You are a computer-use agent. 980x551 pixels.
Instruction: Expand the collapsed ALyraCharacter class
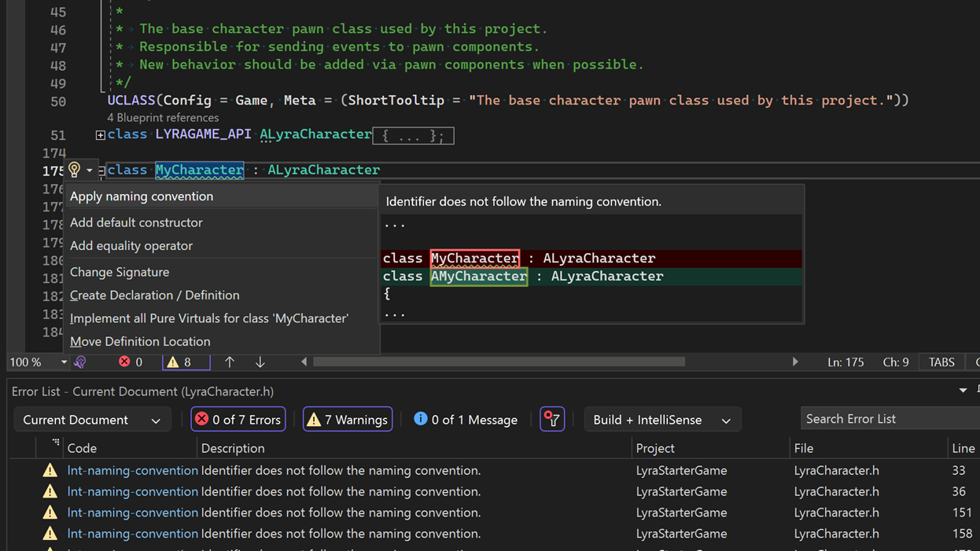pos(101,135)
